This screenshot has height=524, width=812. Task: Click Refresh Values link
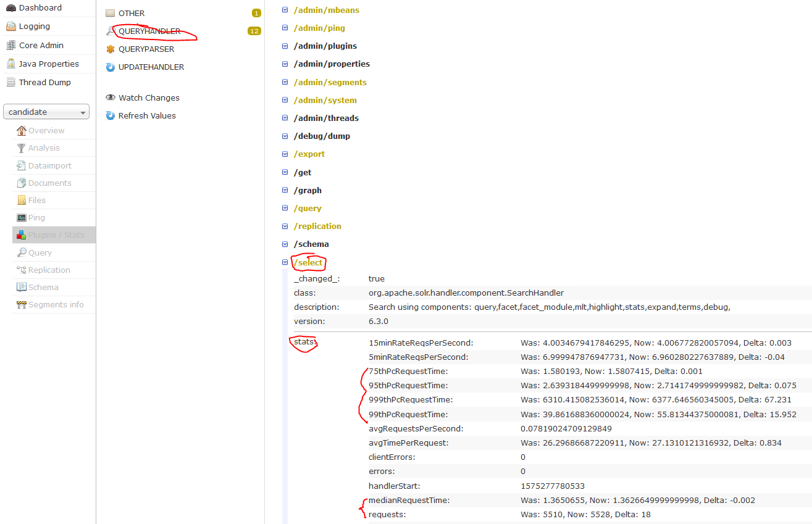pos(147,115)
